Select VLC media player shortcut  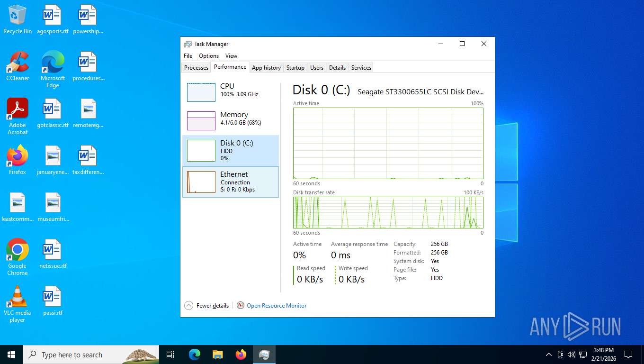18,304
